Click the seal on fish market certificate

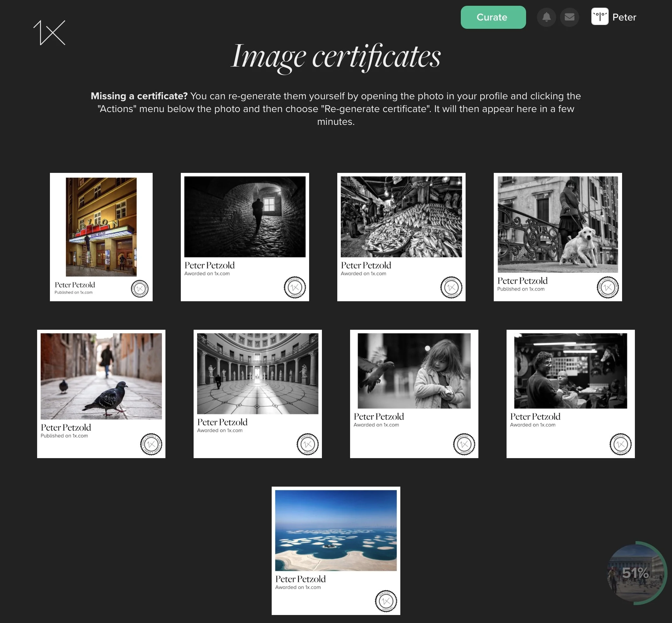[x=451, y=287]
